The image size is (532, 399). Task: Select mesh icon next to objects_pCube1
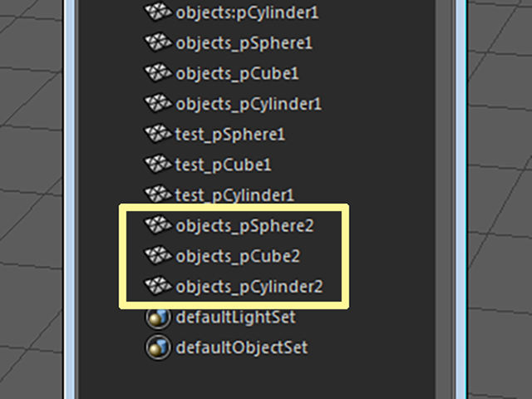[x=158, y=73]
